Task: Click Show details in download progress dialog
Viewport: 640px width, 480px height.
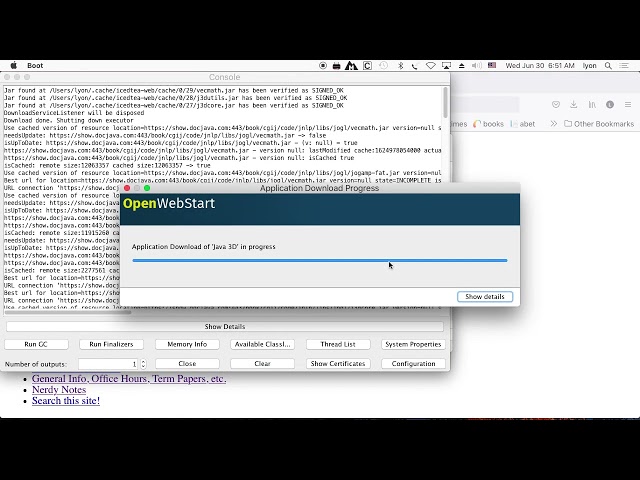Action: point(485,297)
